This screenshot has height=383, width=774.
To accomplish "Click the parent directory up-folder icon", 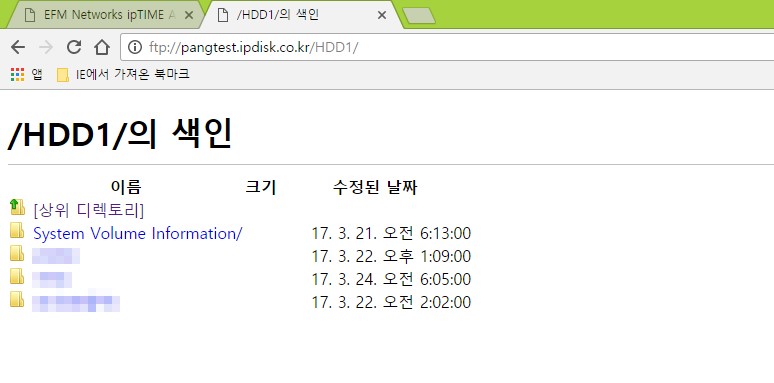I will coord(17,207).
